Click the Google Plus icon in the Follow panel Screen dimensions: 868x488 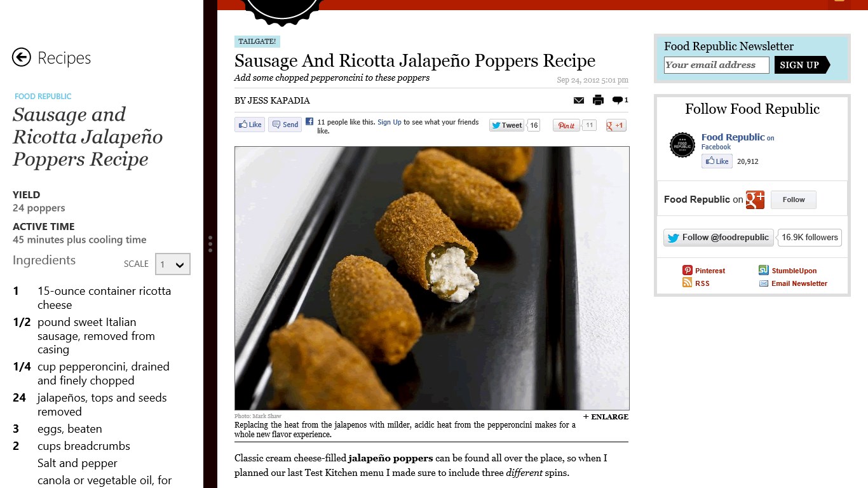coord(755,200)
